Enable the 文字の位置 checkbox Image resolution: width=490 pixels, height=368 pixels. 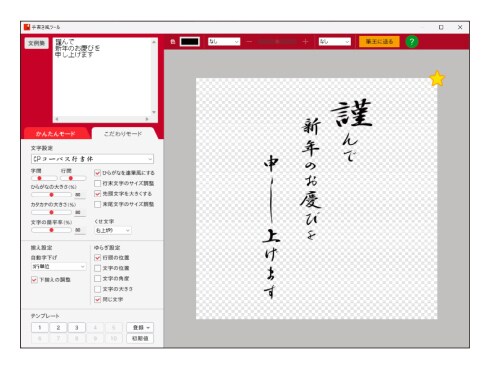[x=97, y=268]
